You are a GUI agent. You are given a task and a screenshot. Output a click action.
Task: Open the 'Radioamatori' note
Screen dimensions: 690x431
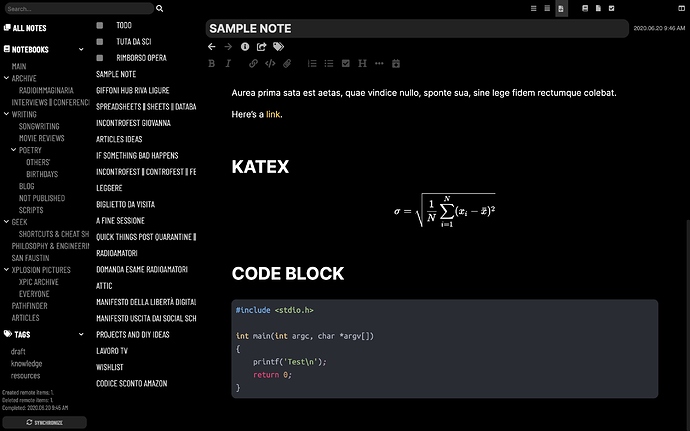tap(117, 253)
